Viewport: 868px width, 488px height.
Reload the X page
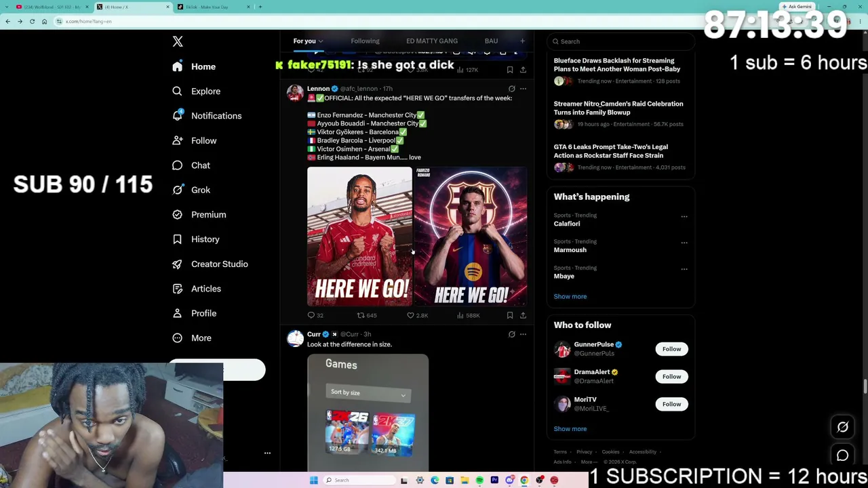pos(32,21)
